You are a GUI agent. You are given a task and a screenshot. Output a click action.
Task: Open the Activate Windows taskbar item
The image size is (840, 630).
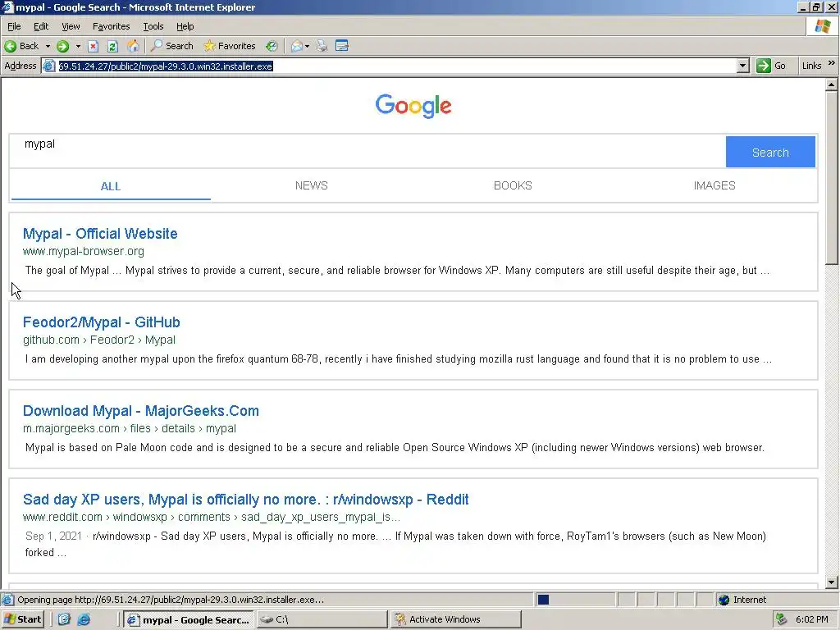(x=455, y=619)
